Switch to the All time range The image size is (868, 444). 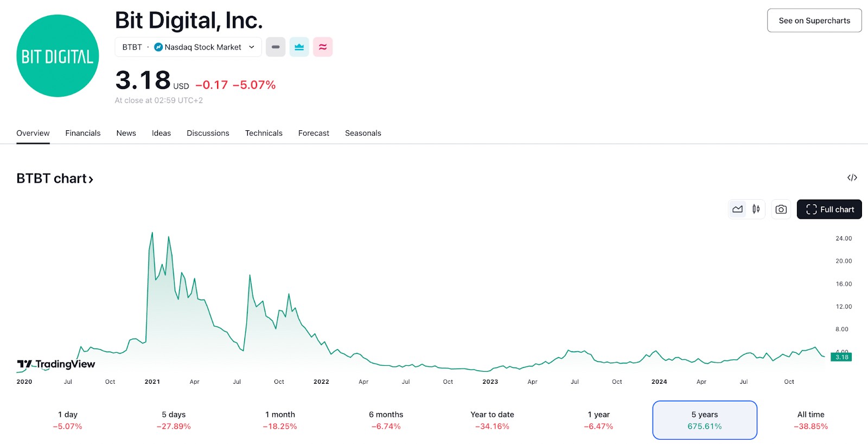811,420
